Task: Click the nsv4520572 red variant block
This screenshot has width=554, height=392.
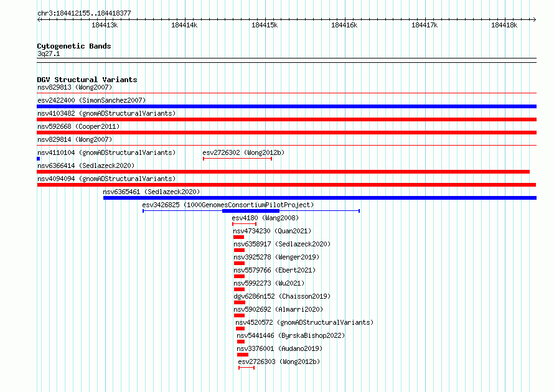Action: pyautogui.click(x=240, y=329)
